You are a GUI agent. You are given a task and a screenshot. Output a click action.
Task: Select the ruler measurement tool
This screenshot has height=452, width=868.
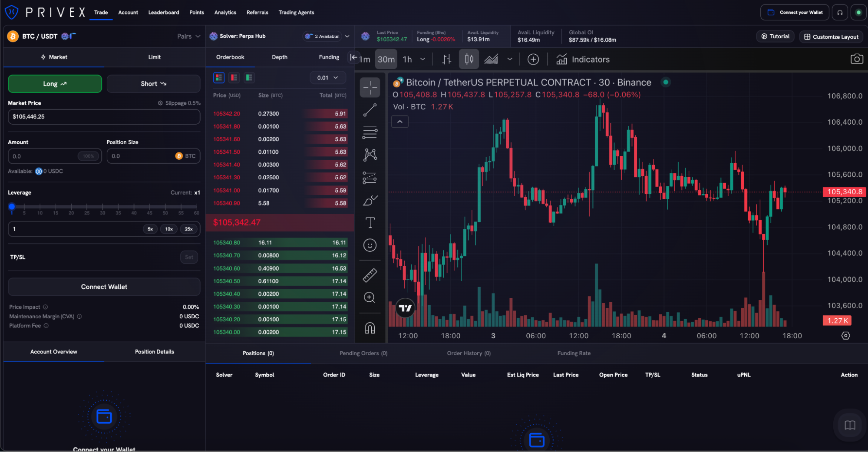pos(370,274)
